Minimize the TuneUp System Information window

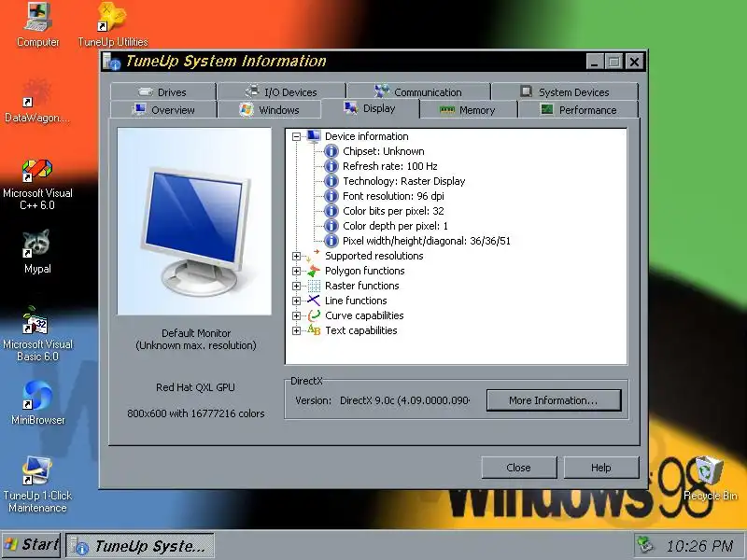pyautogui.click(x=595, y=62)
